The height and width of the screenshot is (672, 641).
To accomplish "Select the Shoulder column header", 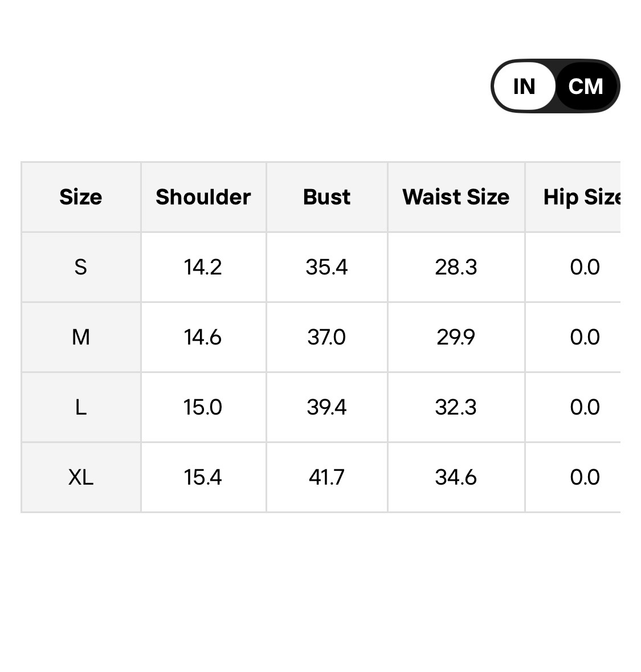I will [203, 197].
